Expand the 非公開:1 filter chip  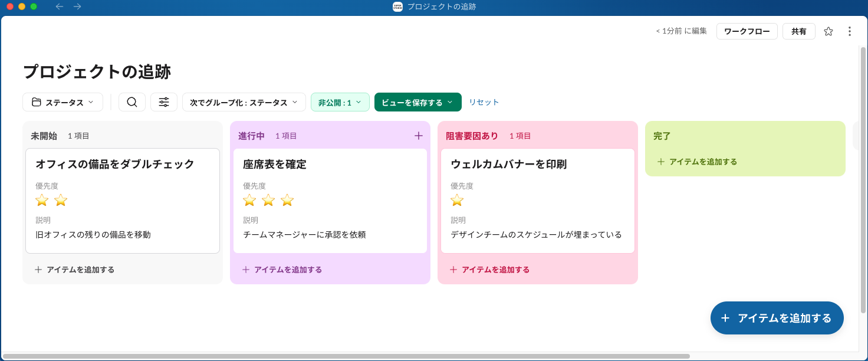tap(340, 101)
